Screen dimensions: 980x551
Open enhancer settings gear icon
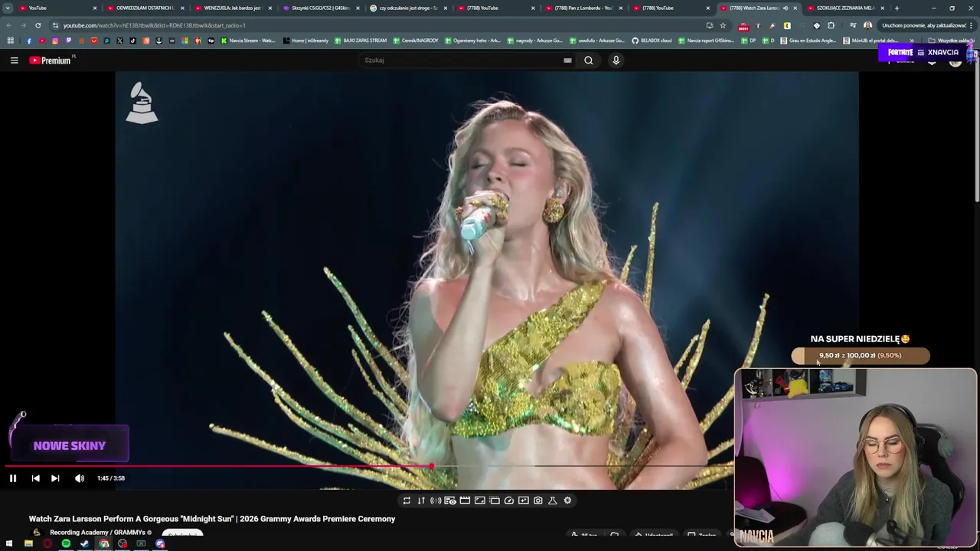coord(567,500)
